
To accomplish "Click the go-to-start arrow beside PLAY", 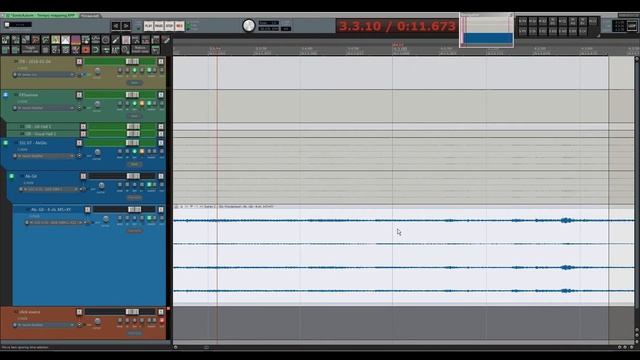I will pyautogui.click(x=116, y=26).
